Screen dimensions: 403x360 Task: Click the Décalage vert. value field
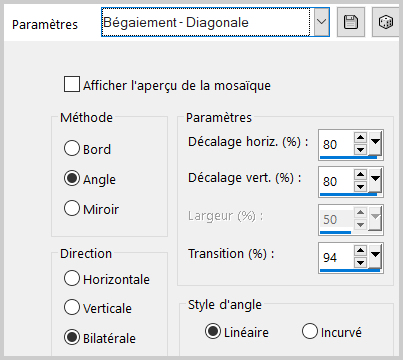[x=336, y=181]
